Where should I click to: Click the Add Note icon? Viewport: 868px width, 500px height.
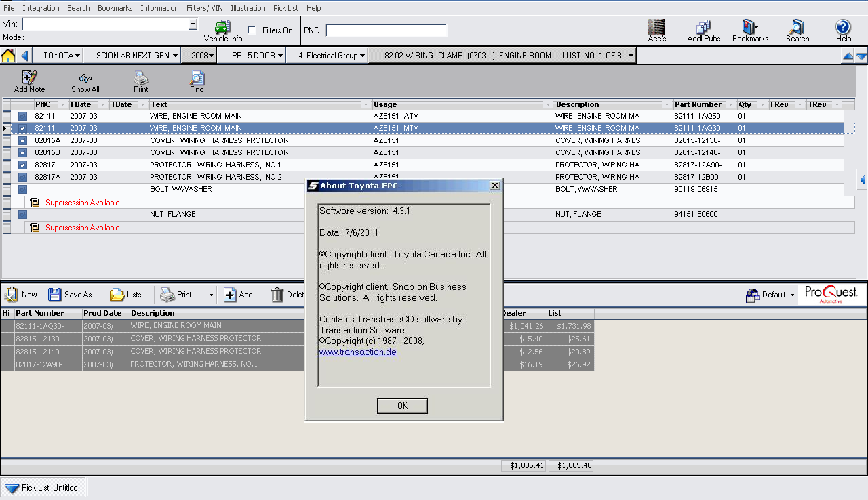[x=29, y=82]
